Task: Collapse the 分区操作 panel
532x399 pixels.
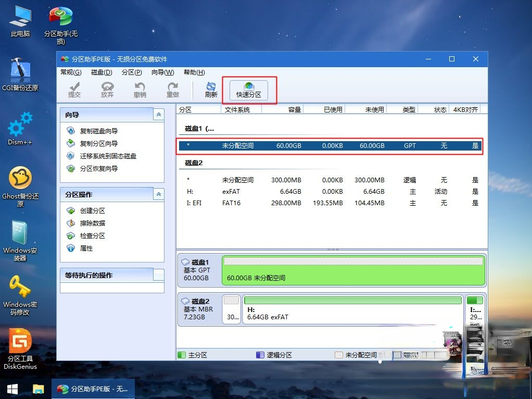Action: pos(159,194)
